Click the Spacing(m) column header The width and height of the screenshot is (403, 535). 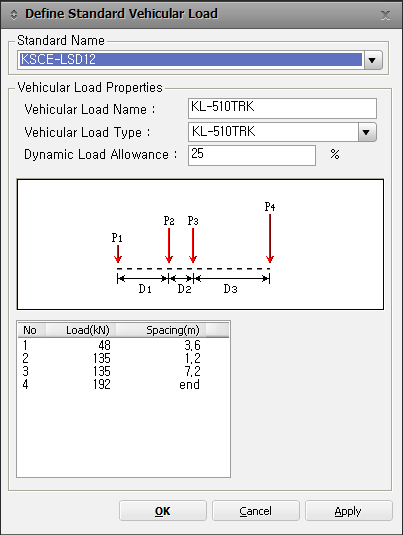tap(161, 330)
